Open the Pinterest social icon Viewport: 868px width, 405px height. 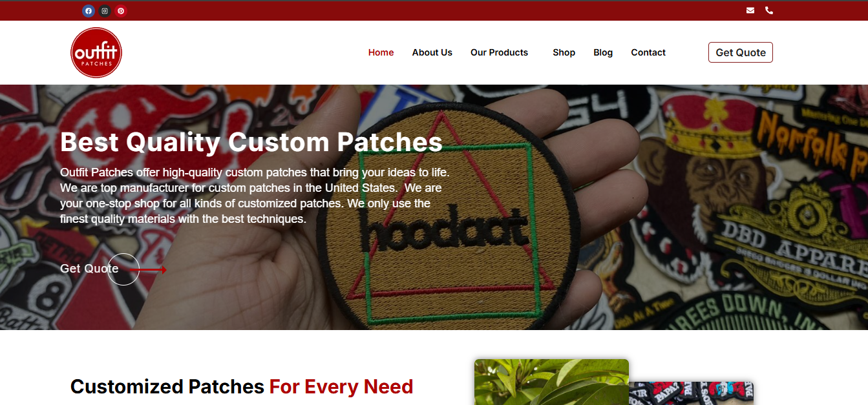[121, 11]
